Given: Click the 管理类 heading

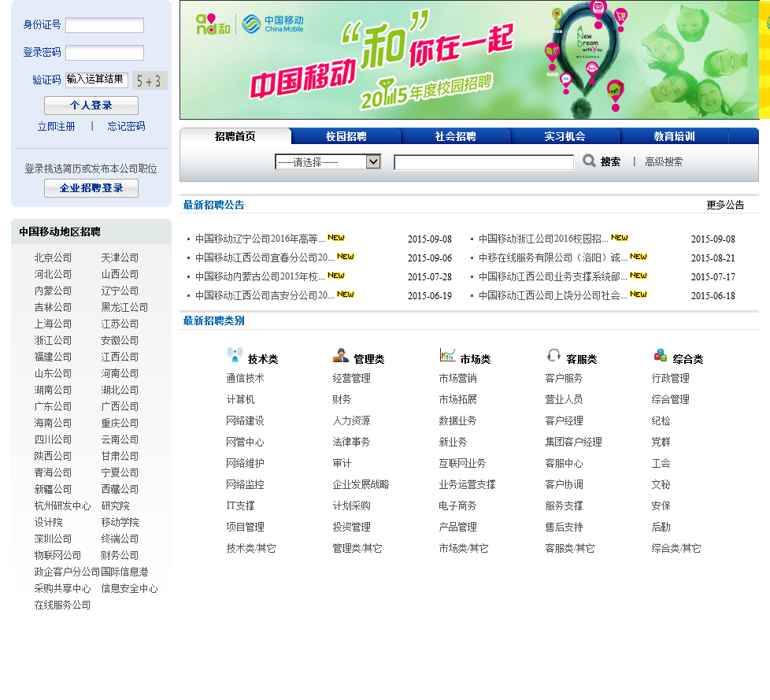Looking at the screenshot, I should pos(369,359).
